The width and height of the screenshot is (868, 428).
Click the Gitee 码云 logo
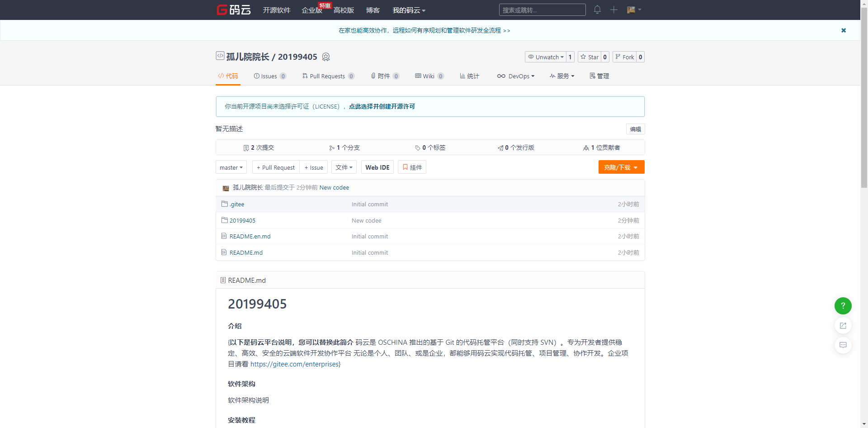[233, 10]
